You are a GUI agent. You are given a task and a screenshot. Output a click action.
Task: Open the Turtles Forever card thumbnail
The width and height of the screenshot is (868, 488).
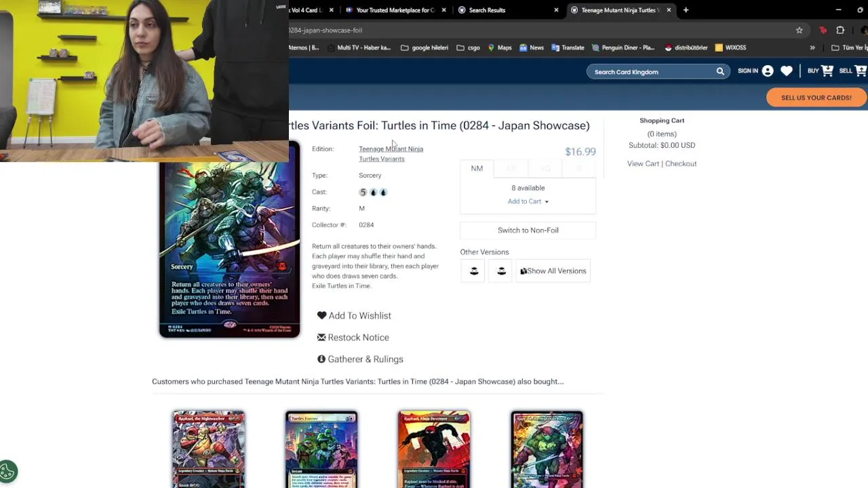click(321, 449)
